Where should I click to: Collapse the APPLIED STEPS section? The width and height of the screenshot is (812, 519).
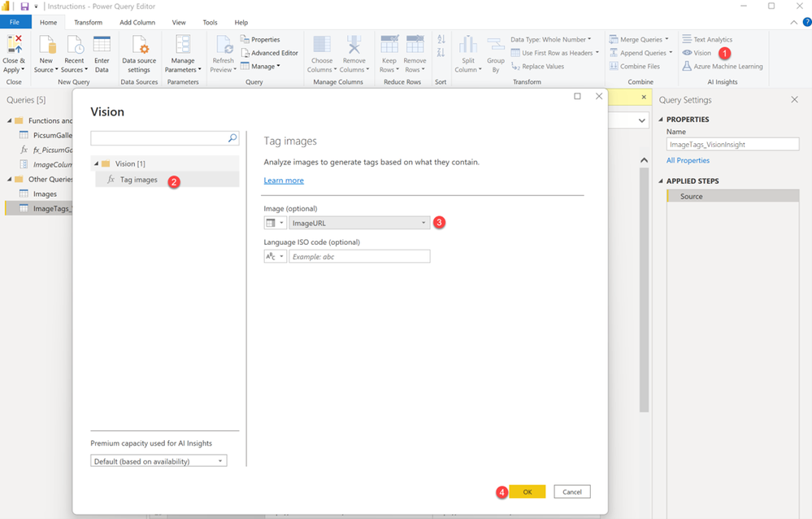(x=661, y=181)
